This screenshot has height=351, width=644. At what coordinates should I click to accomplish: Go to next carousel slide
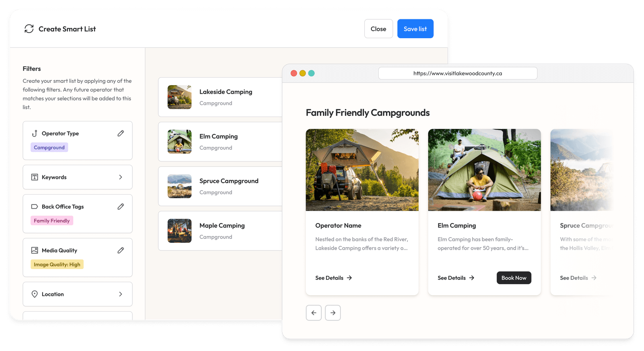tap(333, 313)
